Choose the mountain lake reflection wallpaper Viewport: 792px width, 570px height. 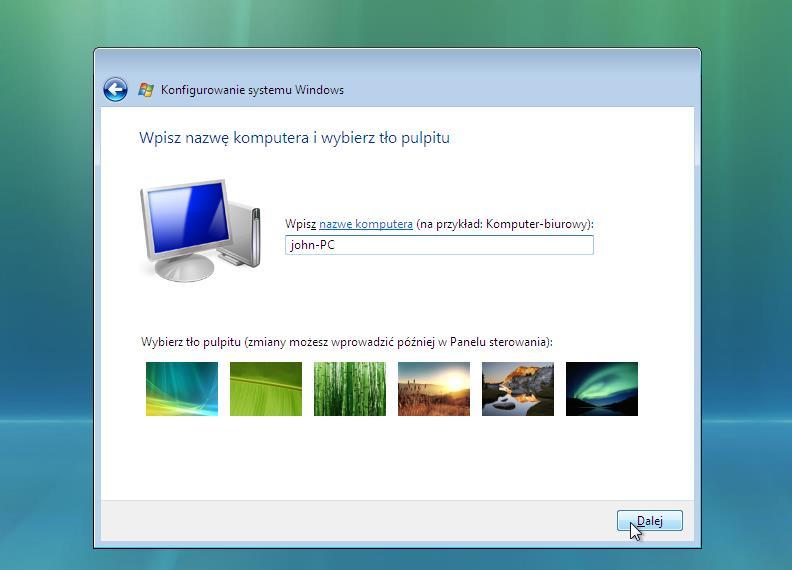click(518, 389)
